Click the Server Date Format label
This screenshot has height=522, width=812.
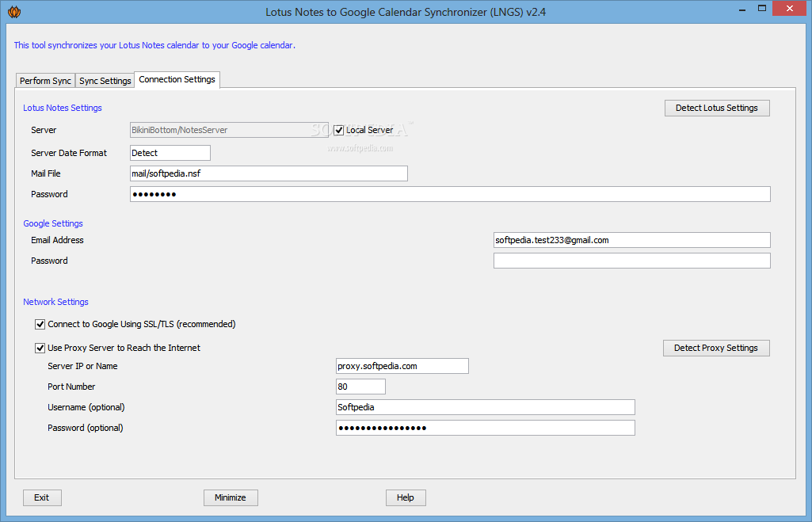click(69, 153)
